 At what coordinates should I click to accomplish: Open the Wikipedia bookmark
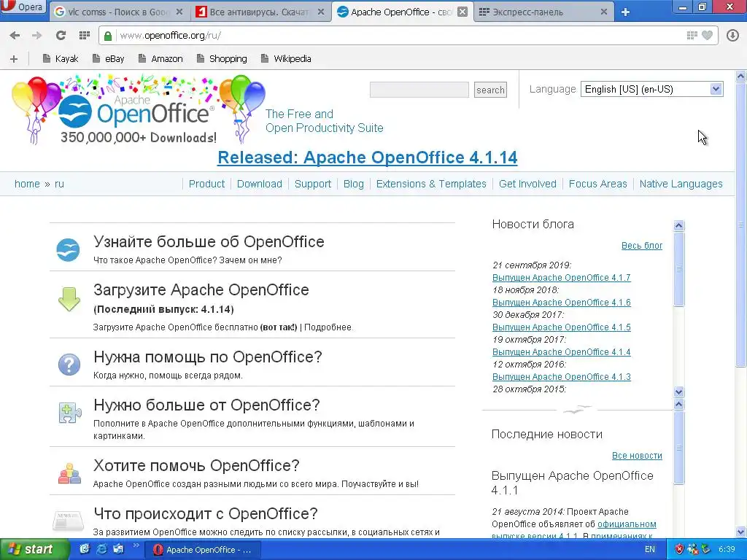tap(286, 58)
